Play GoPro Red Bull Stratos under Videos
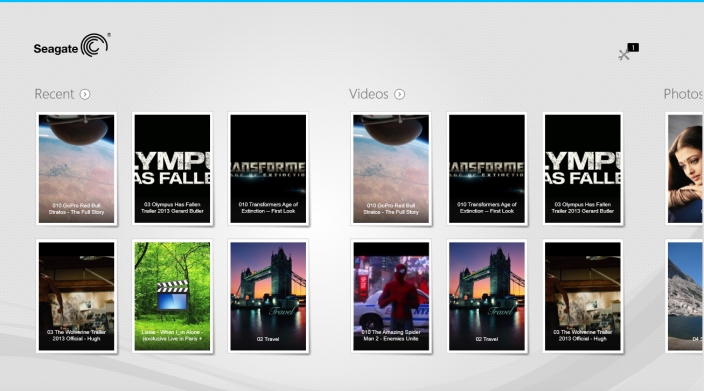This screenshot has width=704, height=391. click(391, 169)
